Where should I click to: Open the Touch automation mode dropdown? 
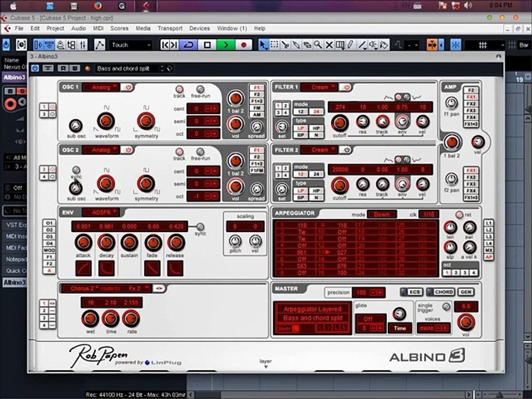(x=131, y=45)
